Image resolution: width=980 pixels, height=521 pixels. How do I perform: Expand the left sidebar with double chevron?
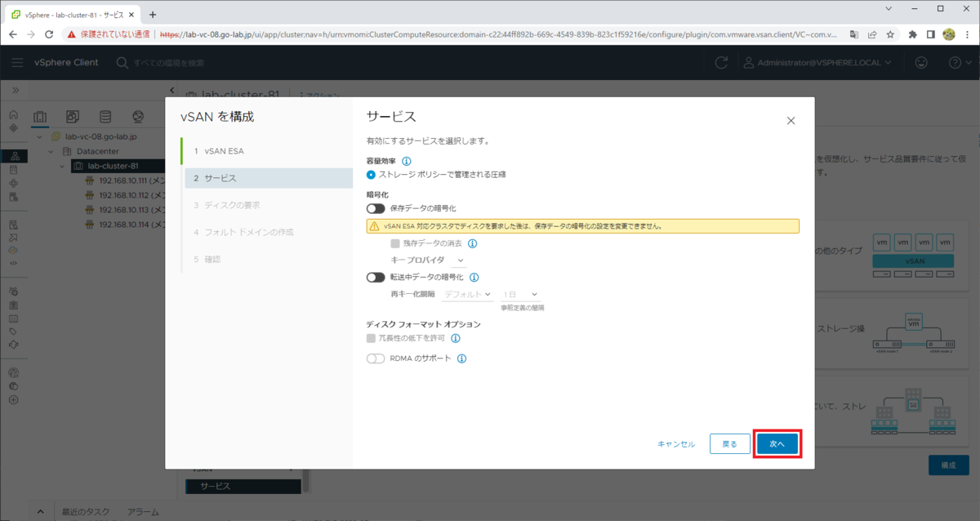[16, 90]
